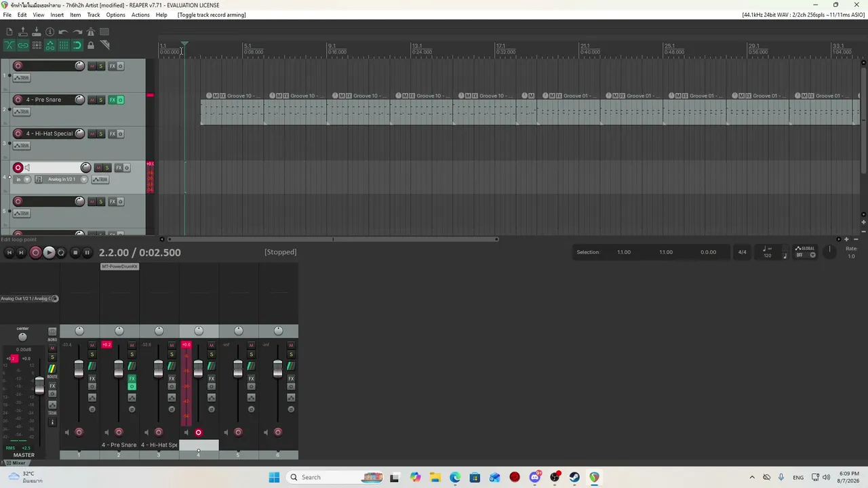Screen dimensions: 868x488
Task: Open File Explorer from taskbar
Action: pos(435,477)
